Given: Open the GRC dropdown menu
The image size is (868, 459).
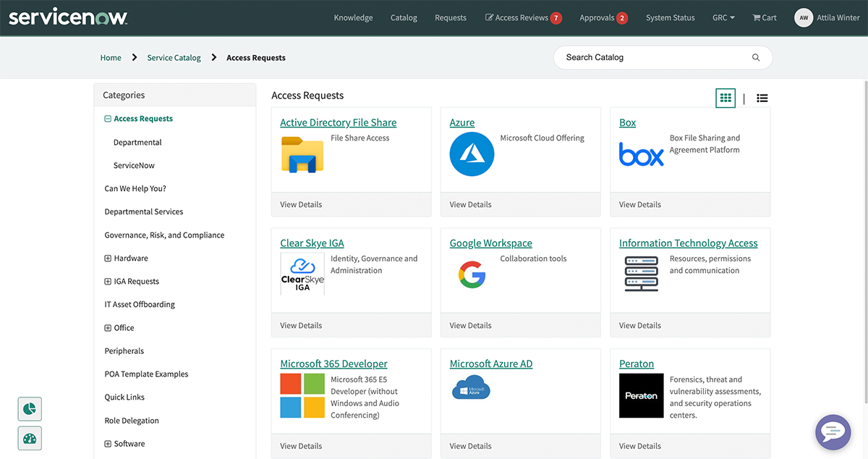Looking at the screenshot, I should pyautogui.click(x=723, y=17).
